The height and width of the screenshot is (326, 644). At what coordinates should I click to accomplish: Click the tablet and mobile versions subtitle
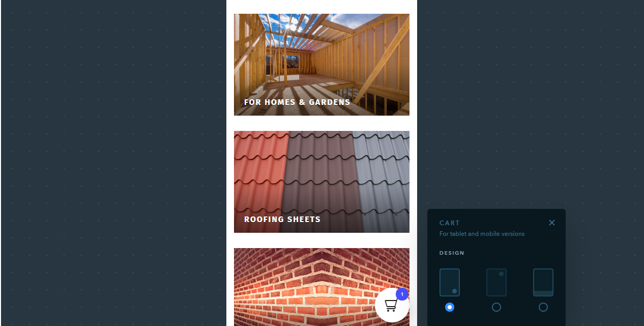coord(482,234)
